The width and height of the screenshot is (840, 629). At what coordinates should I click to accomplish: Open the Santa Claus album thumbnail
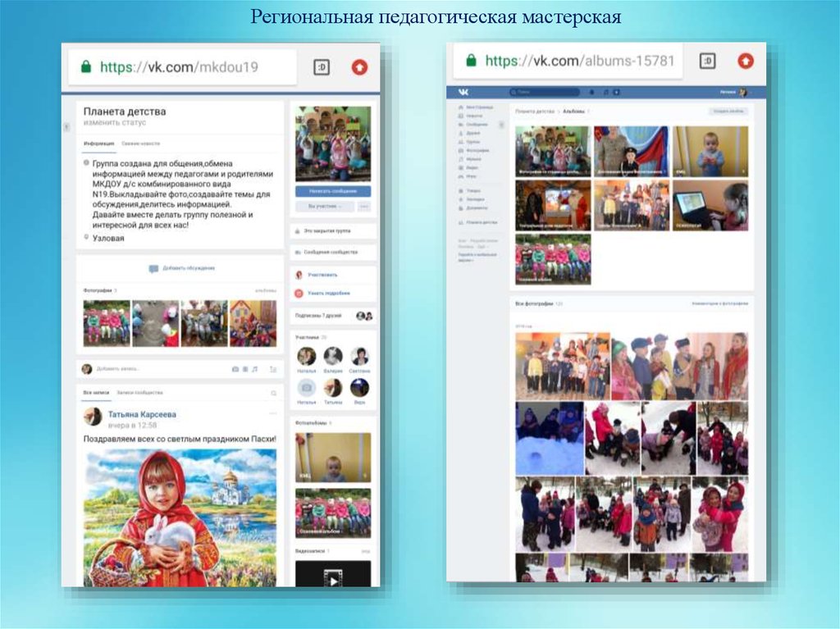(553, 205)
